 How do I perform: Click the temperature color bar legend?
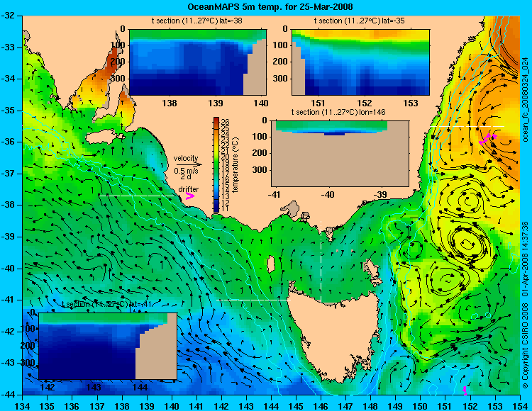coord(216,164)
